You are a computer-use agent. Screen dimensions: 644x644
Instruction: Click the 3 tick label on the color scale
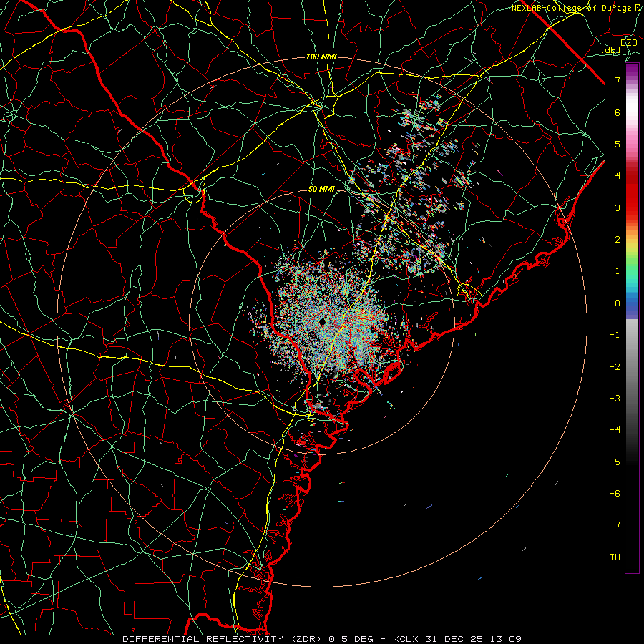(x=618, y=208)
